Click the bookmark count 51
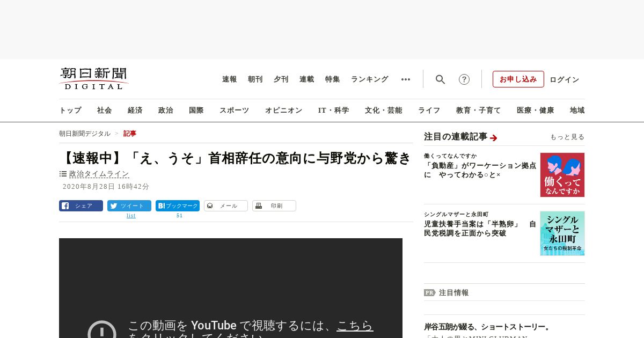Screen dimensions: 644x338 [180, 216]
